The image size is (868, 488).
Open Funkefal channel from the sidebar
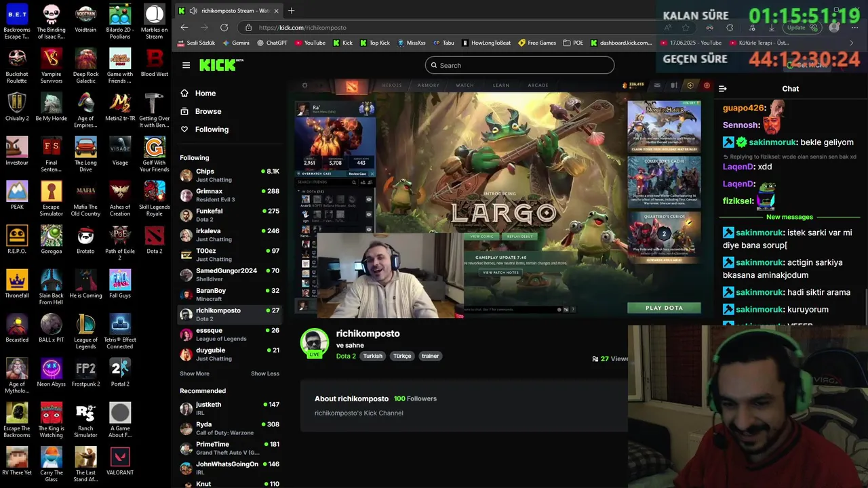(x=229, y=215)
